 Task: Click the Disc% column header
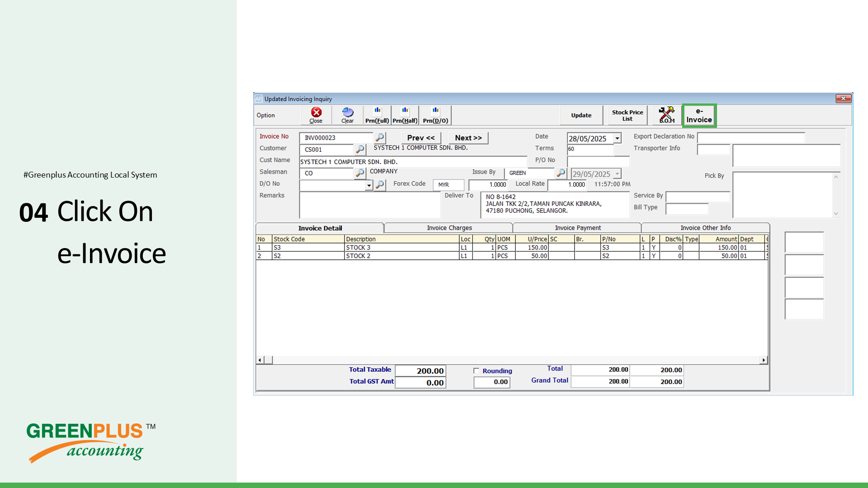(x=671, y=239)
